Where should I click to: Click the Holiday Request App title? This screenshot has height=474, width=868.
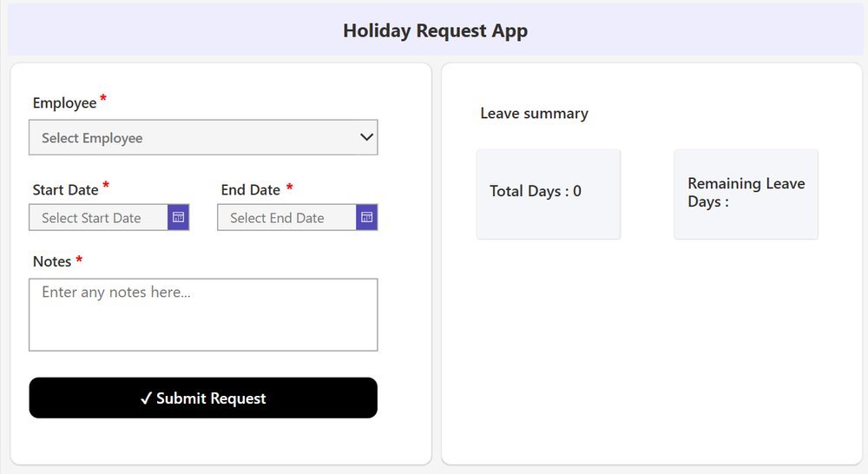tap(435, 30)
